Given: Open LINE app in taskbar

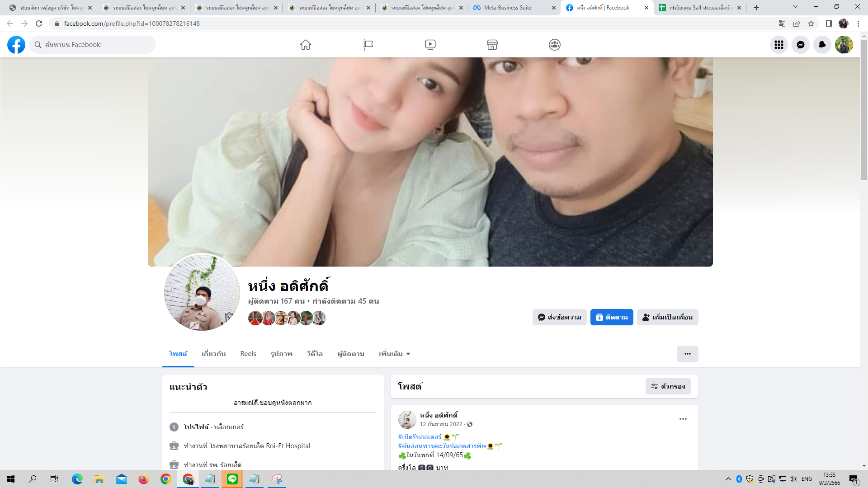Looking at the screenshot, I should pos(232,479).
